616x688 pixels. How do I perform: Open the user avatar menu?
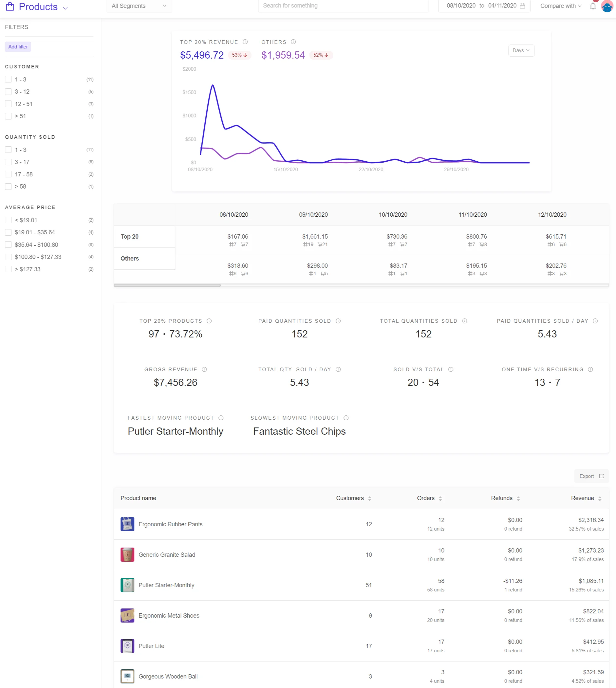pyautogui.click(x=607, y=6)
